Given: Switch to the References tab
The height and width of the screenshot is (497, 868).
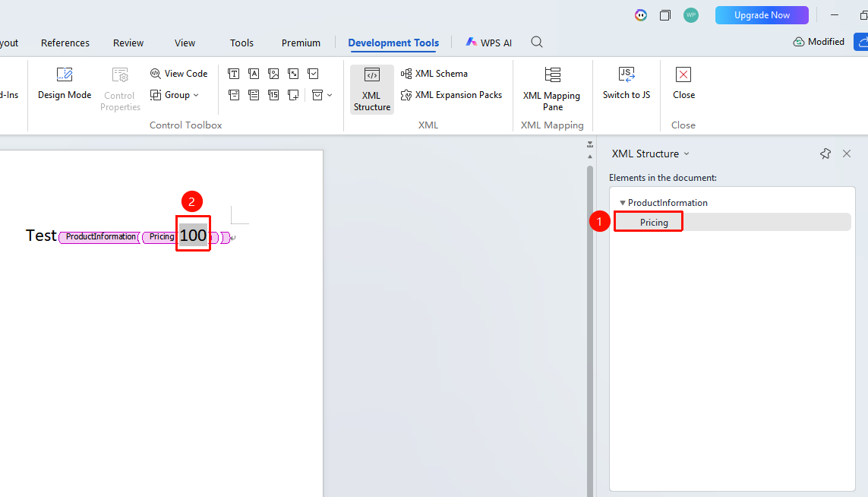Looking at the screenshot, I should (x=65, y=43).
